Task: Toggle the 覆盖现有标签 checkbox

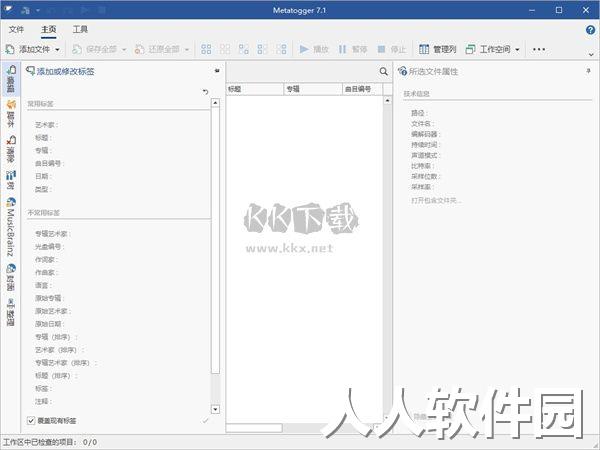Action: (x=31, y=421)
